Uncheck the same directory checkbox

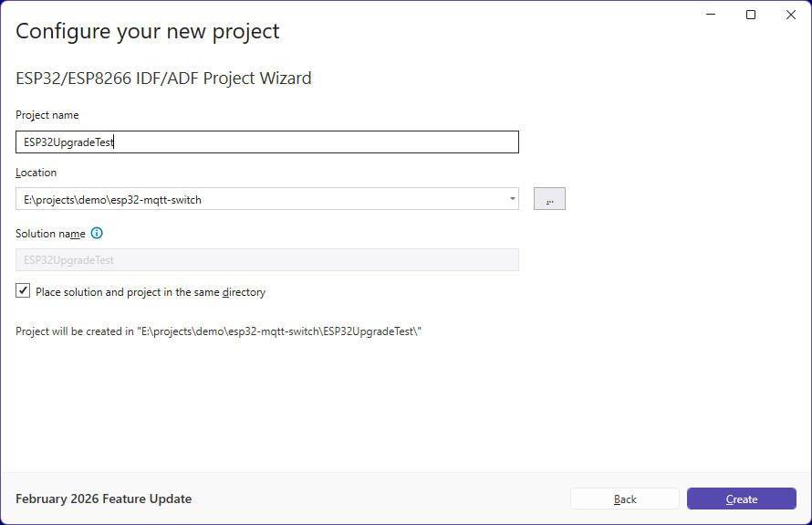click(x=24, y=291)
